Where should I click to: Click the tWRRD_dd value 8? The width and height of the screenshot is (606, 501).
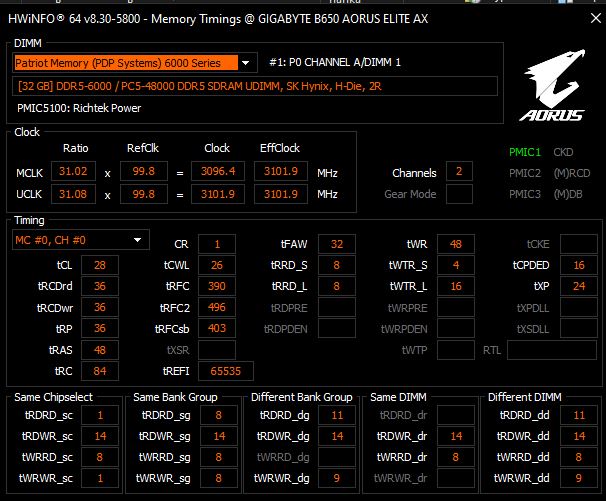(579, 457)
